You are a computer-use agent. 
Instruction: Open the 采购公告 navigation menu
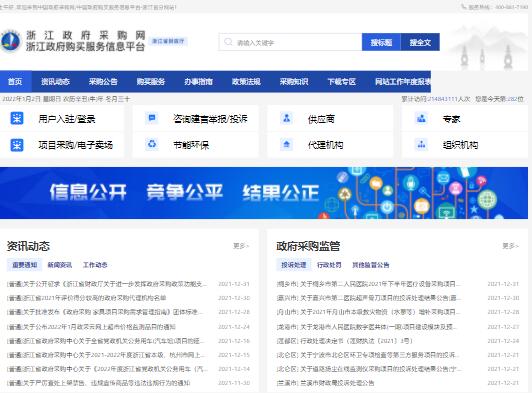[x=103, y=81]
